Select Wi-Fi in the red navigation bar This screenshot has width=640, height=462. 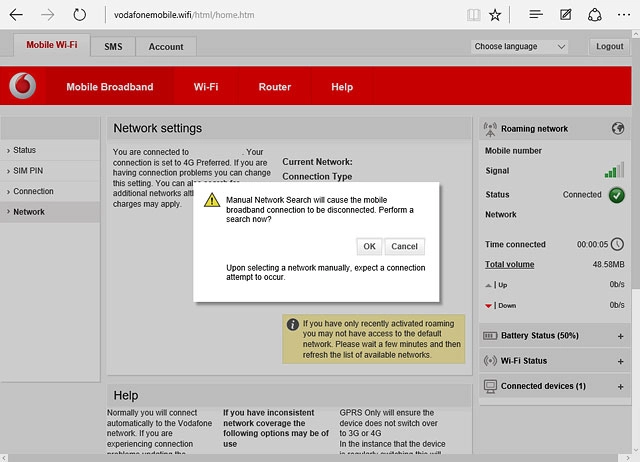pyautogui.click(x=206, y=87)
